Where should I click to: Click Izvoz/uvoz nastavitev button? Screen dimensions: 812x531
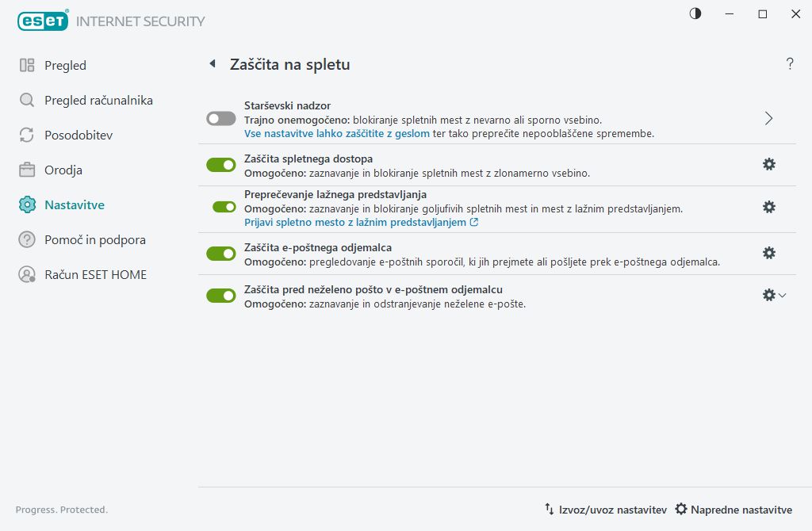tap(605, 510)
